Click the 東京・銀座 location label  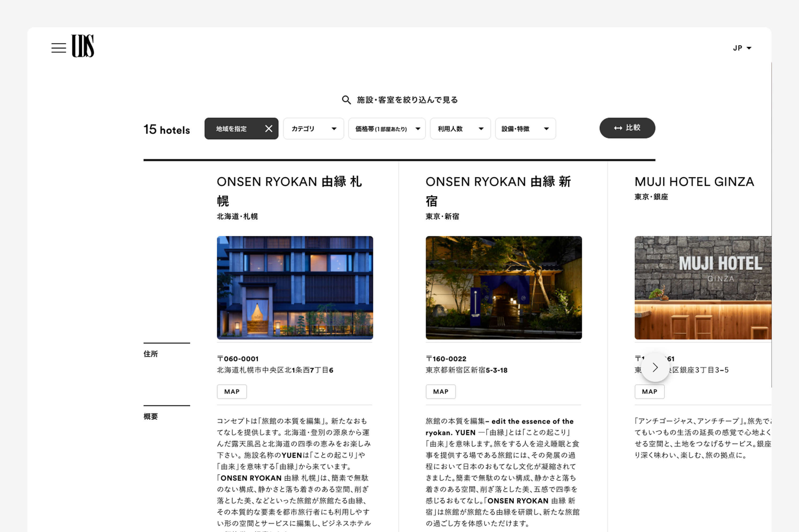point(651,197)
